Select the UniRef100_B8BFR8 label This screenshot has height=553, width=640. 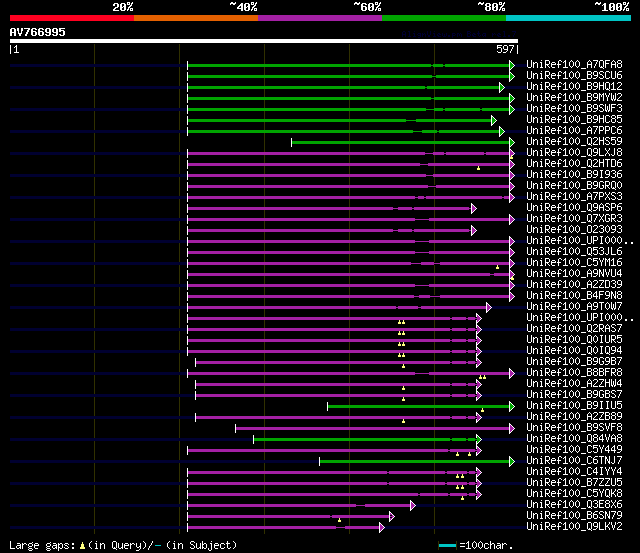[x=574, y=373]
